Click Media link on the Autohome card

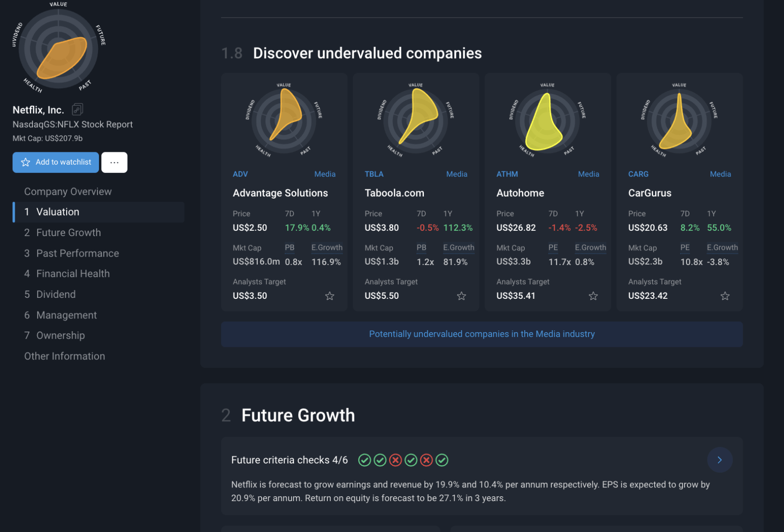point(588,174)
